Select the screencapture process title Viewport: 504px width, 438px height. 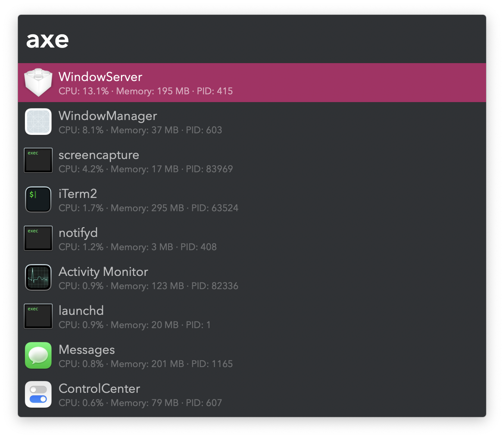pos(99,155)
